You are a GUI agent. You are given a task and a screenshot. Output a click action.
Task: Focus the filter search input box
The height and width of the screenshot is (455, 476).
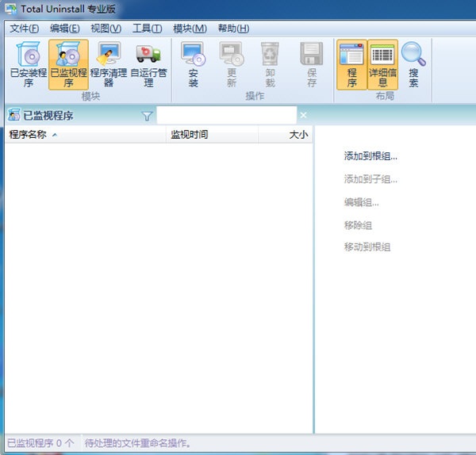tap(226, 115)
